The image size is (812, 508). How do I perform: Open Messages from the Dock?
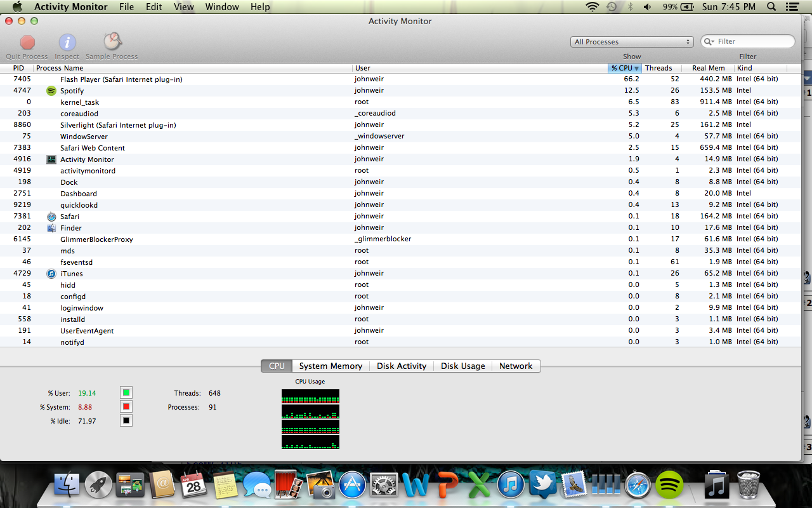coord(258,486)
